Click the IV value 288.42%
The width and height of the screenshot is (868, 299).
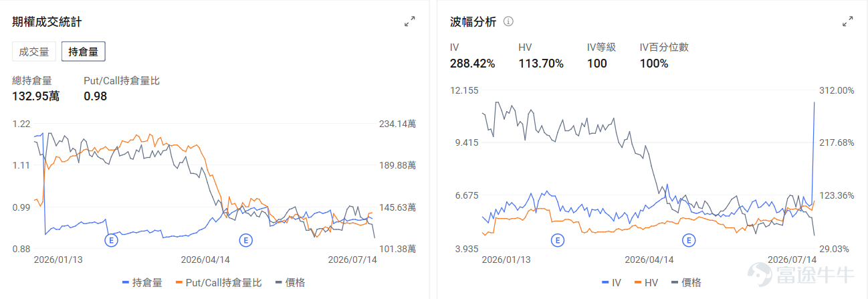pos(473,64)
